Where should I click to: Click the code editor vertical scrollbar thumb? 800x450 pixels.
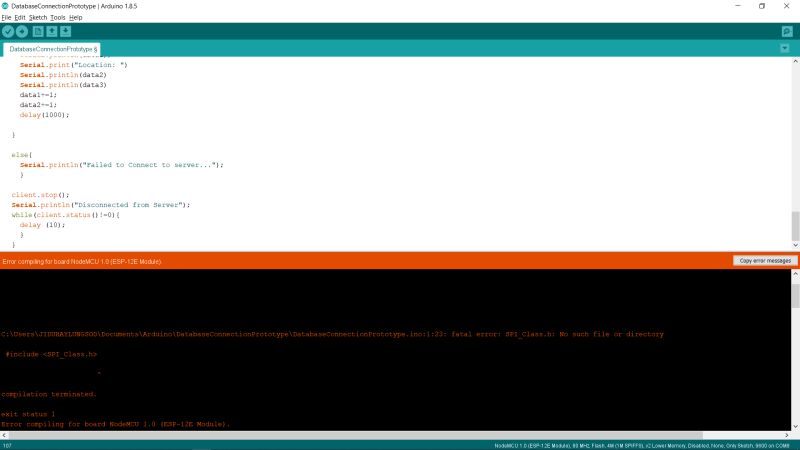click(x=795, y=226)
